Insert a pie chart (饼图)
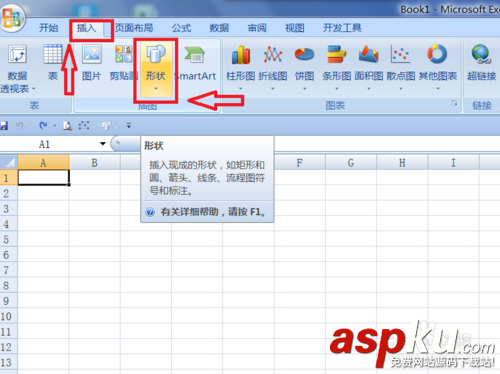Viewport: 500px width, 374px height. pos(304,62)
